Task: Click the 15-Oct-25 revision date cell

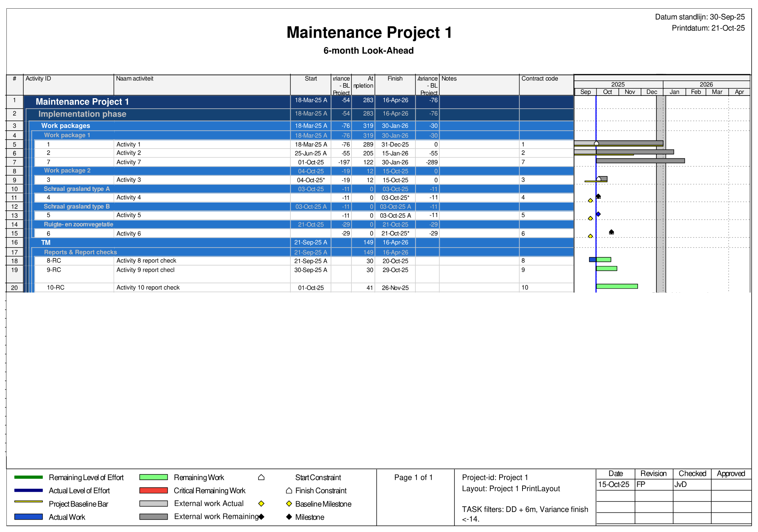Action: pyautogui.click(x=614, y=485)
